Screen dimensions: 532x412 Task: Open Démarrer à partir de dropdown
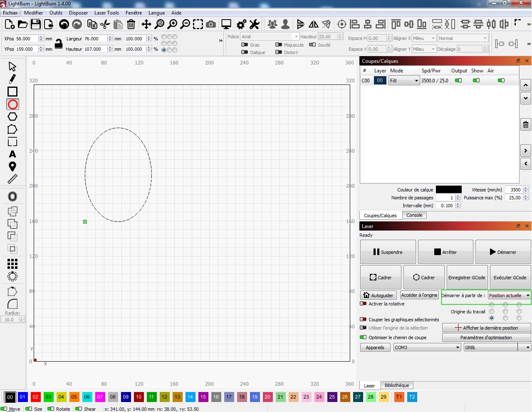(510, 295)
